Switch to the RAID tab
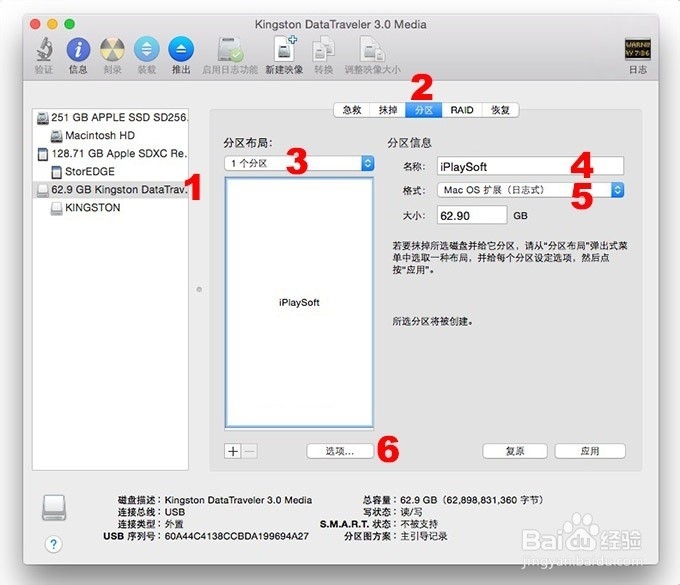 [x=461, y=110]
